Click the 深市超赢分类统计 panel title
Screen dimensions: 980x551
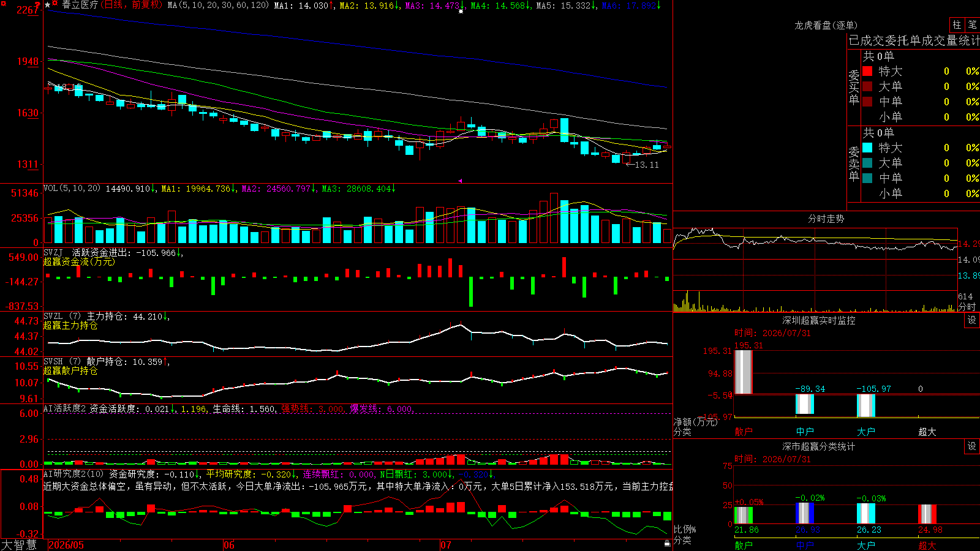point(819,446)
